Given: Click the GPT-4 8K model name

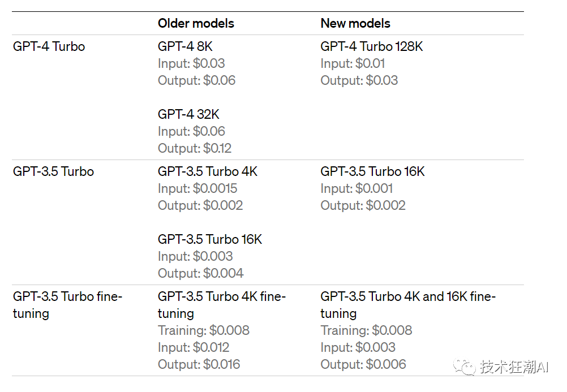Looking at the screenshot, I should pyautogui.click(x=185, y=46).
